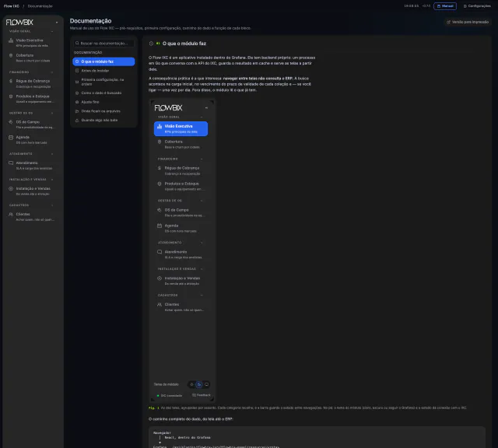Open Configurações from the top bar
498x448 pixels.
click(477, 6)
